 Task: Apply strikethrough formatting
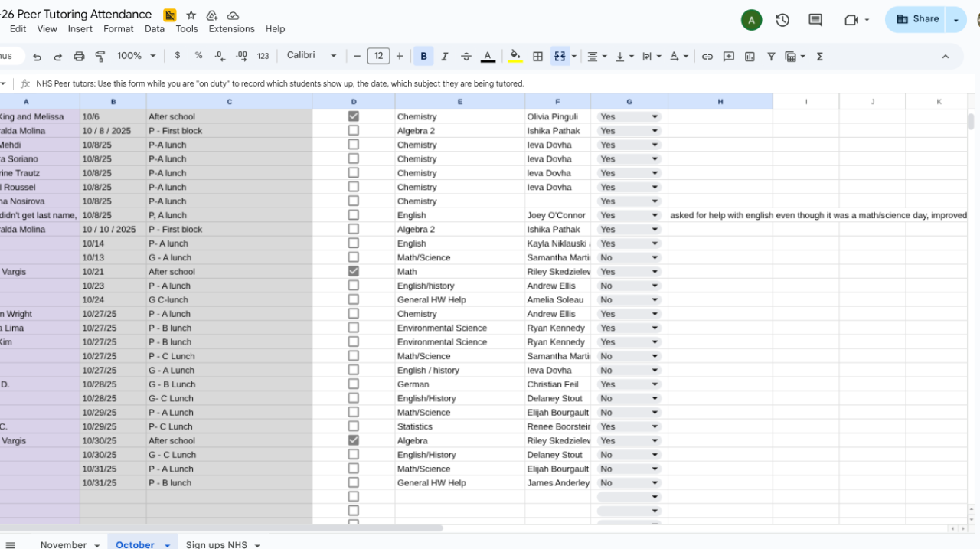coord(466,56)
